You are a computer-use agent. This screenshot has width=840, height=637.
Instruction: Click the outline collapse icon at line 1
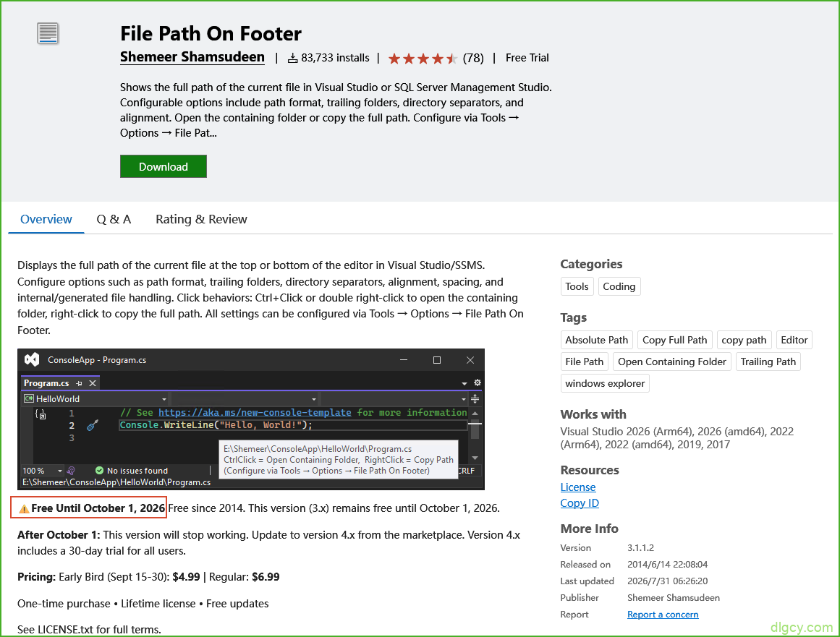41,414
